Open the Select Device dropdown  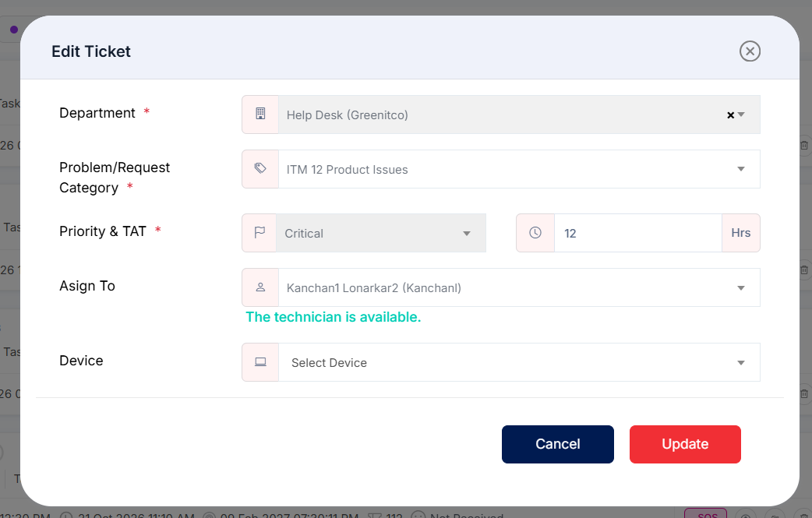(x=519, y=362)
